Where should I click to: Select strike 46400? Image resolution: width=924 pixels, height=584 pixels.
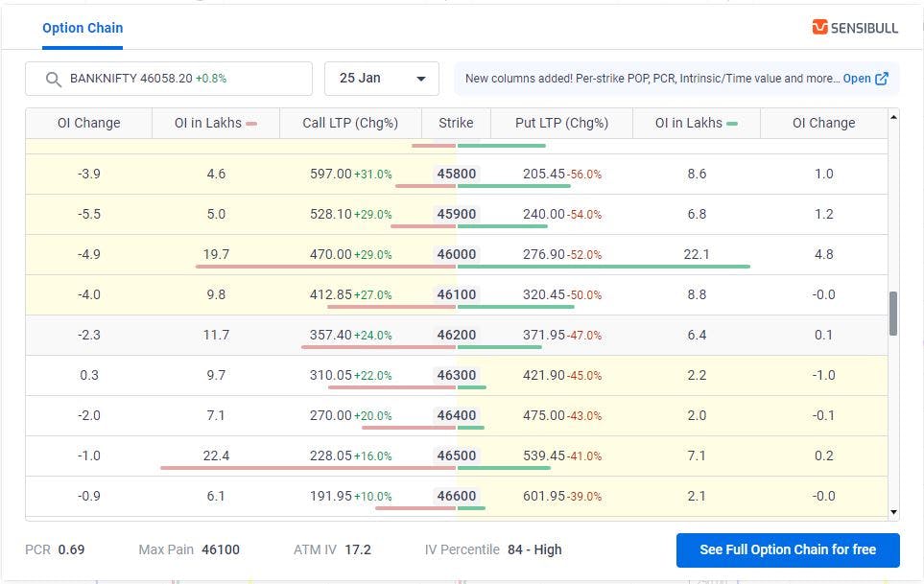pos(457,415)
